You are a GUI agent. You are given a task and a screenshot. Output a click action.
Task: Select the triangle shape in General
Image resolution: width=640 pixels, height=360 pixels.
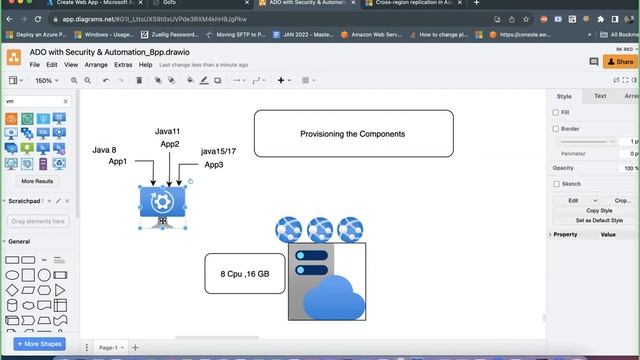click(60, 290)
